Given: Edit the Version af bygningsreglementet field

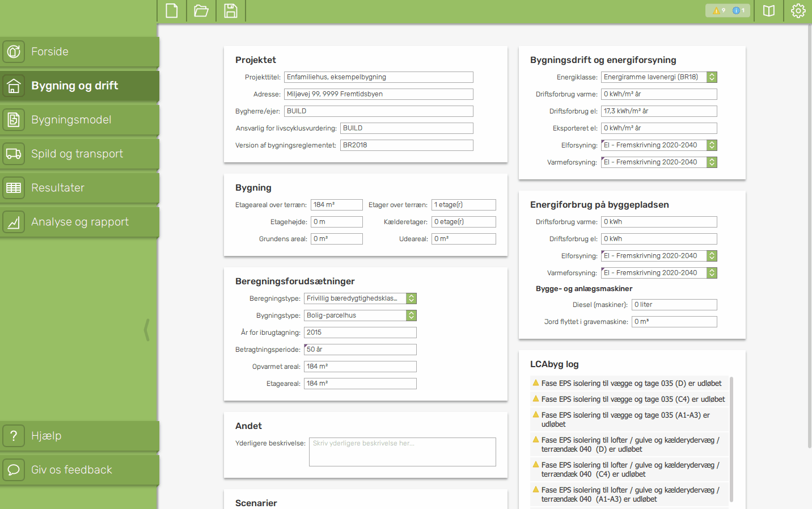Looking at the screenshot, I should tap(407, 145).
